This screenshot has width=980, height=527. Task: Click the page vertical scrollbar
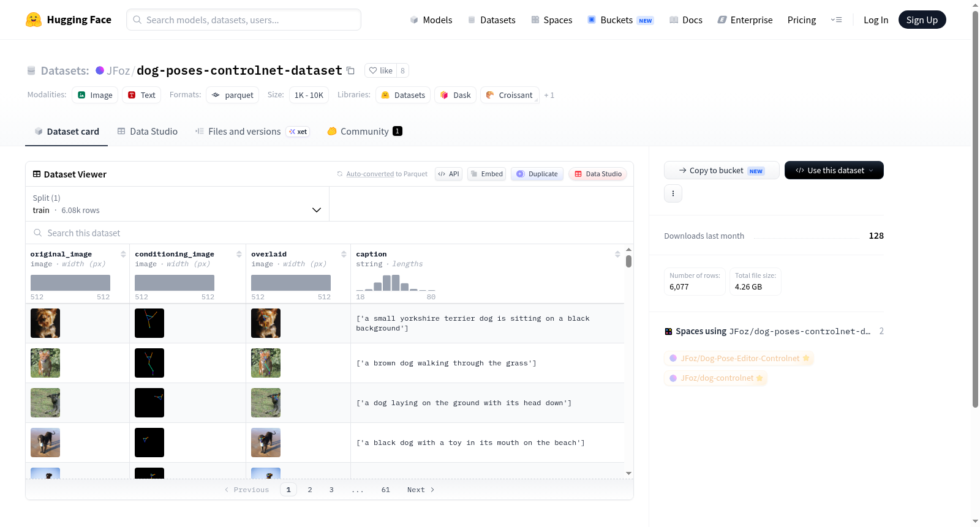[975, 208]
